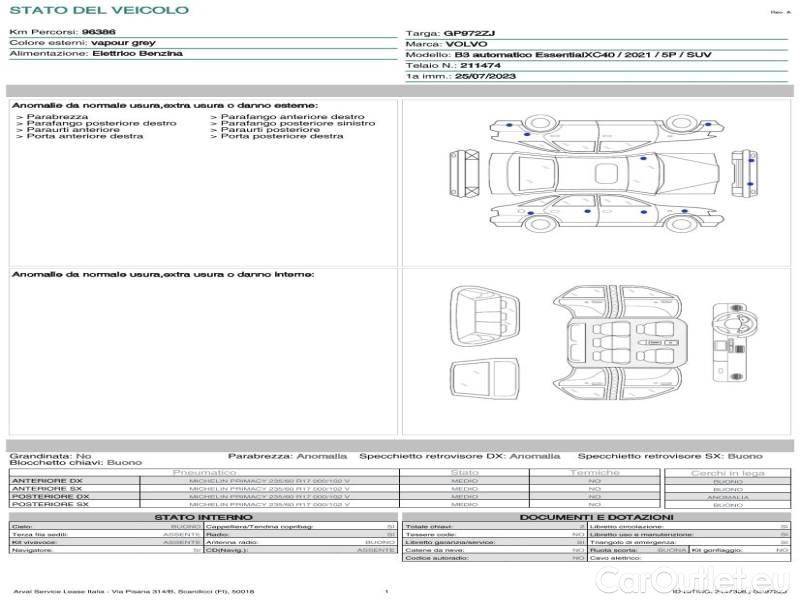Click the 'Cerchi in lega' column header
This screenshot has width=800, height=600.
(727, 472)
